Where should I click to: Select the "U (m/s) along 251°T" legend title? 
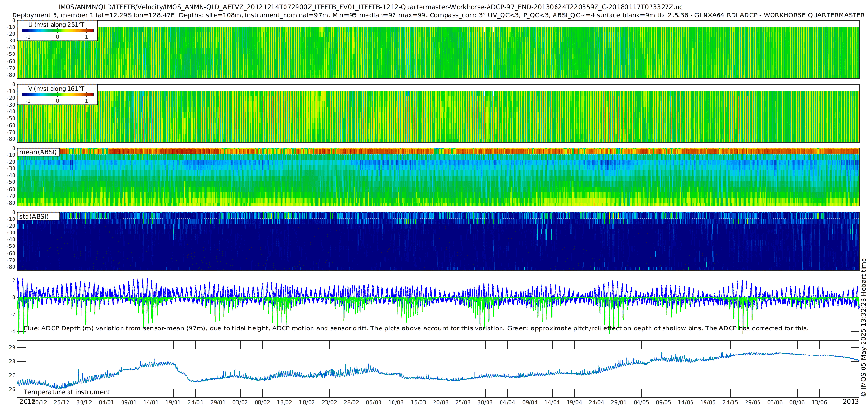tap(56, 25)
